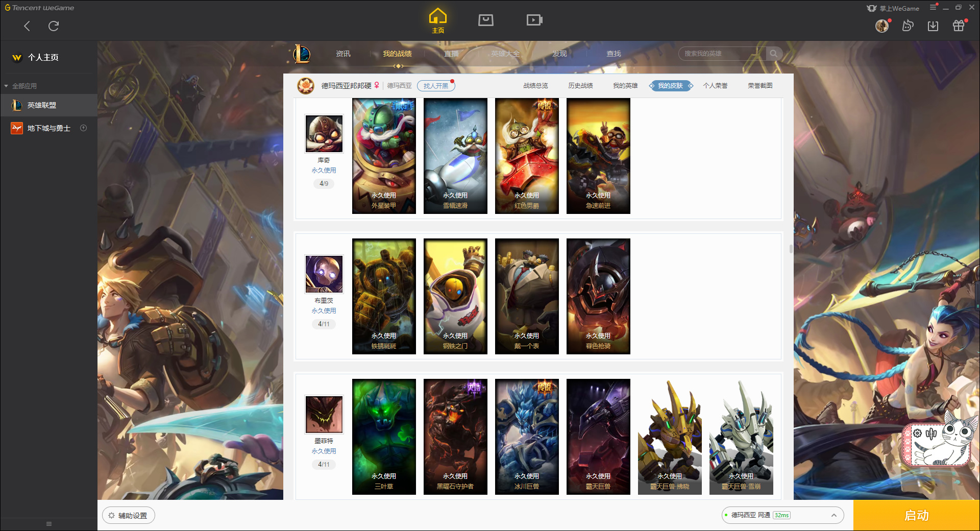The image size is (980, 531).
Task: Collapse the 全部应用 section
Action: click(x=20, y=86)
